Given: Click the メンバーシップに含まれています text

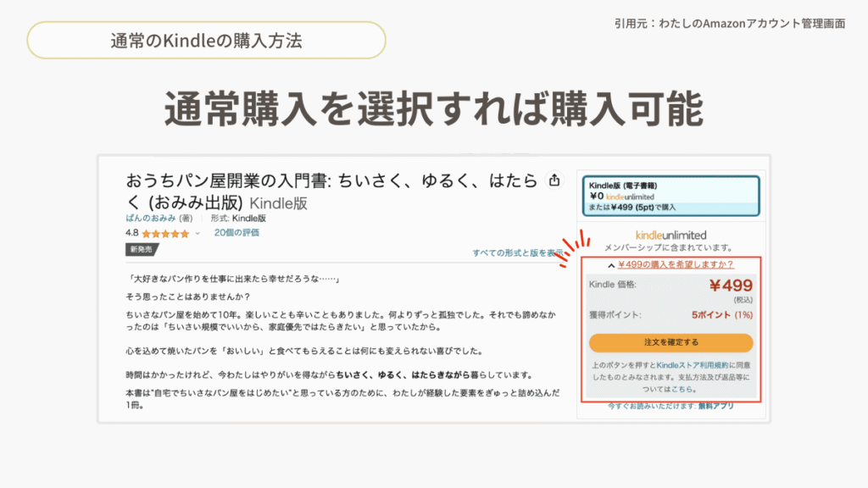Looking at the screenshot, I should (668, 247).
